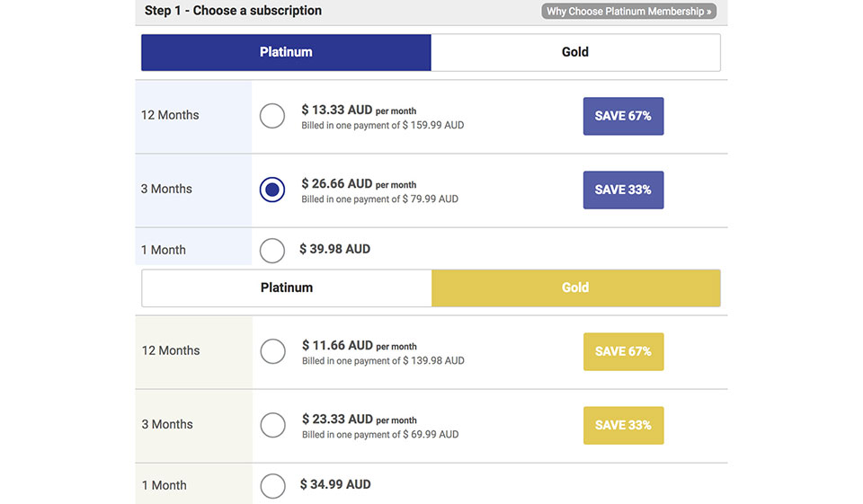
Task: Click the yellow highlighted Gold tab
Action: pyautogui.click(x=575, y=287)
